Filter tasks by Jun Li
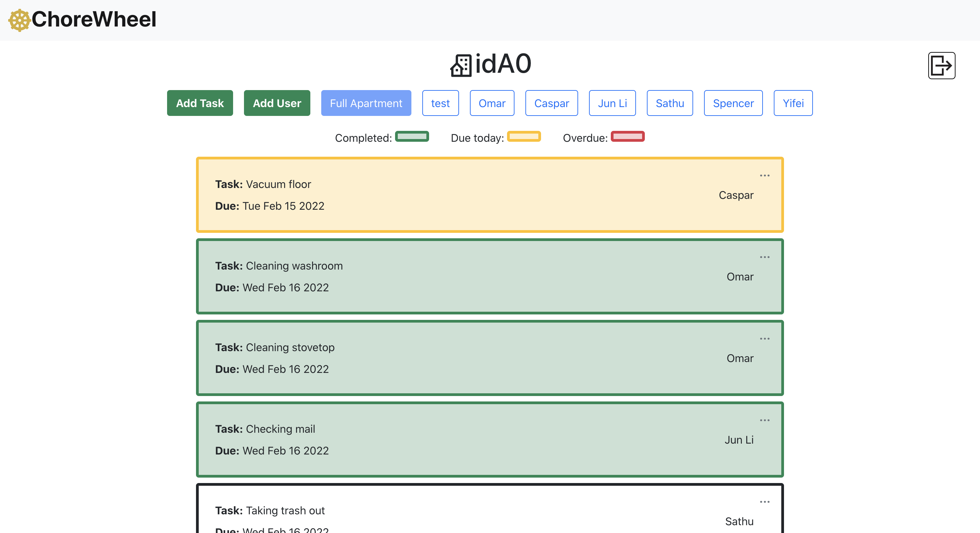The height and width of the screenshot is (533, 980). pyautogui.click(x=612, y=103)
